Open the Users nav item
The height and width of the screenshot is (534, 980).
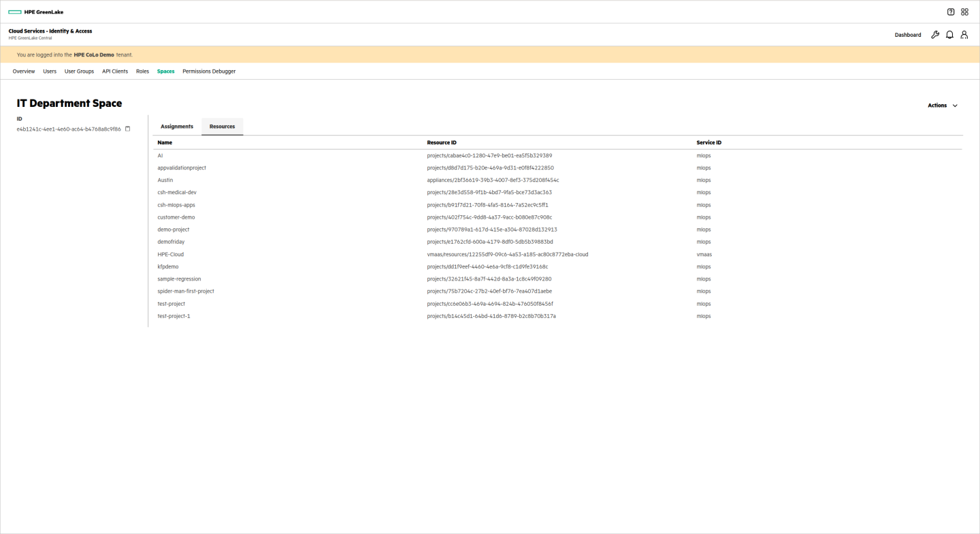tap(50, 72)
